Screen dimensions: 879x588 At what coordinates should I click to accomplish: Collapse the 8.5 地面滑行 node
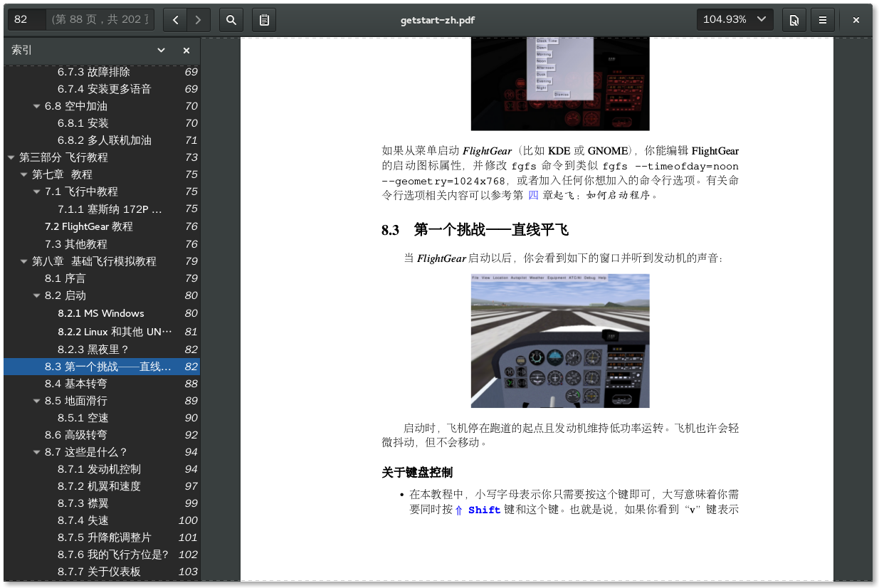coord(37,401)
